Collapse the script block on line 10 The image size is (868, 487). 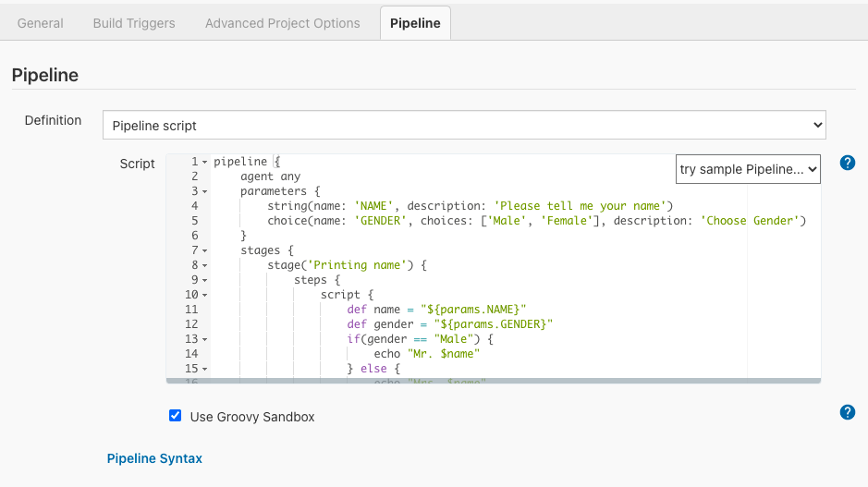pyautogui.click(x=204, y=295)
